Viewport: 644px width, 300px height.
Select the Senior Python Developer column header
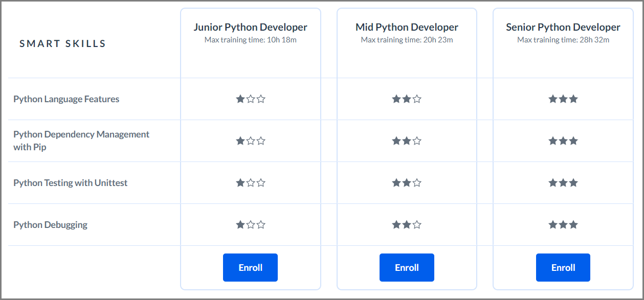click(563, 27)
